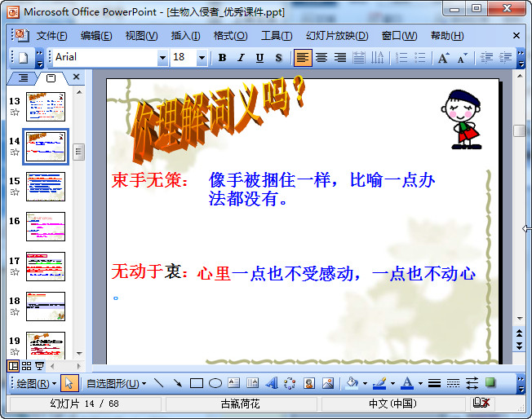Switch to the outline pane tab
The image size is (532, 419).
pos(23,77)
